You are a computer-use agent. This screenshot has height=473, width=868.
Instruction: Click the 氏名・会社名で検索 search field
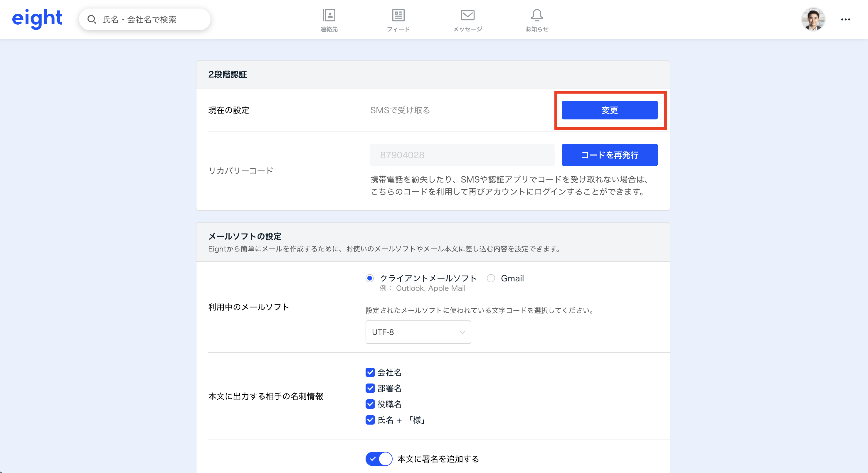145,19
